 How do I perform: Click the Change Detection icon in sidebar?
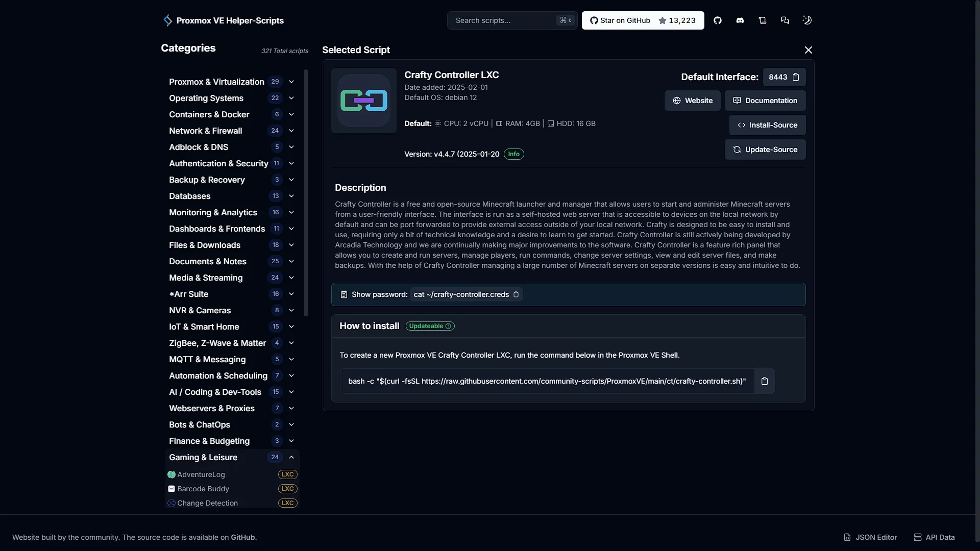click(x=171, y=503)
